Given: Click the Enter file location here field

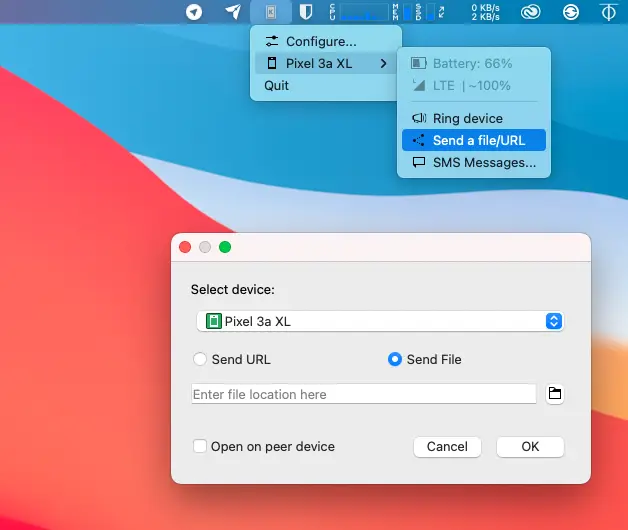Looking at the screenshot, I should (364, 394).
